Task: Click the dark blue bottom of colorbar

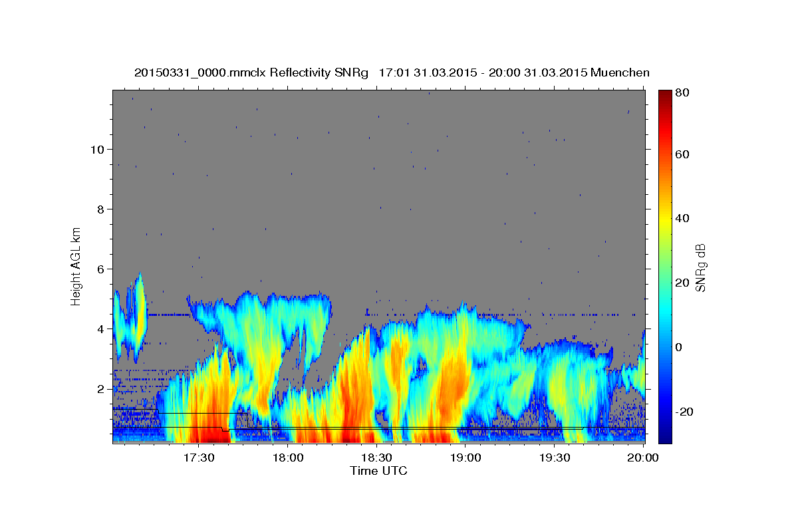Action: [665, 438]
